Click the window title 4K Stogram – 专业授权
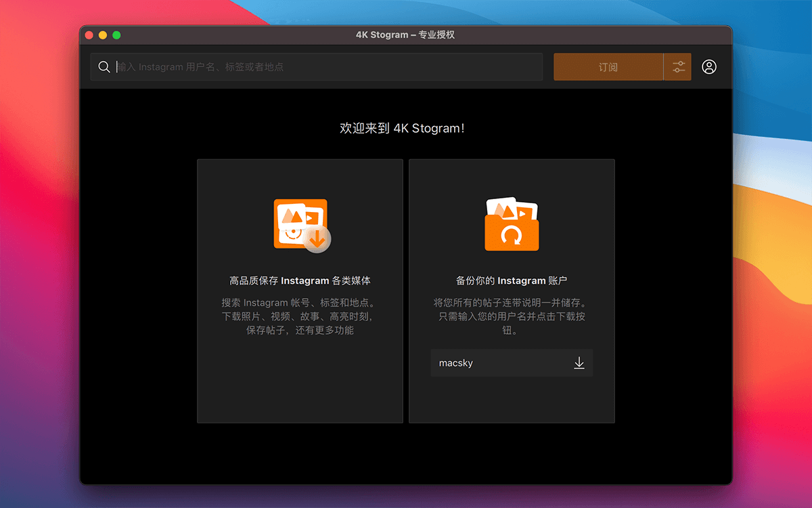The height and width of the screenshot is (508, 812). tap(405, 35)
